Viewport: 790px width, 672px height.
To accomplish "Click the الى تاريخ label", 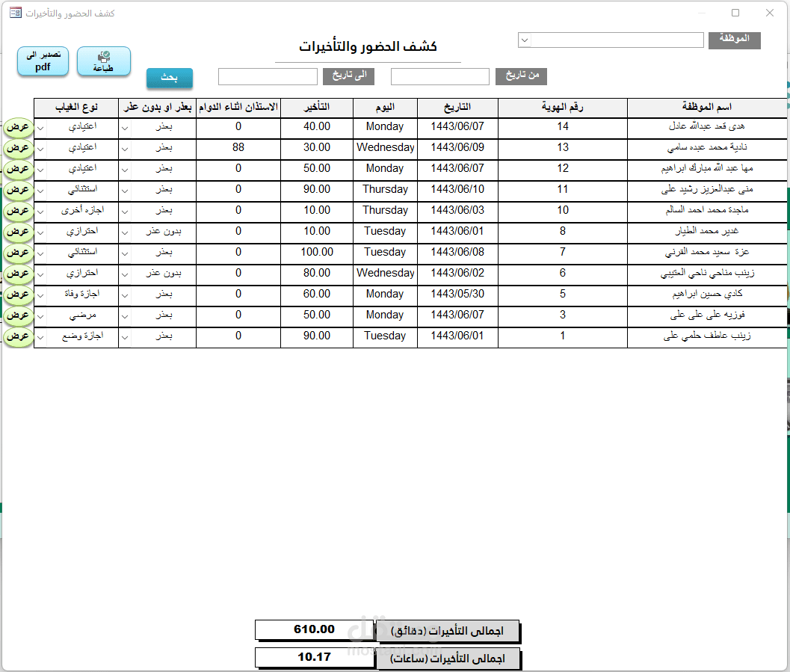I will coord(348,76).
